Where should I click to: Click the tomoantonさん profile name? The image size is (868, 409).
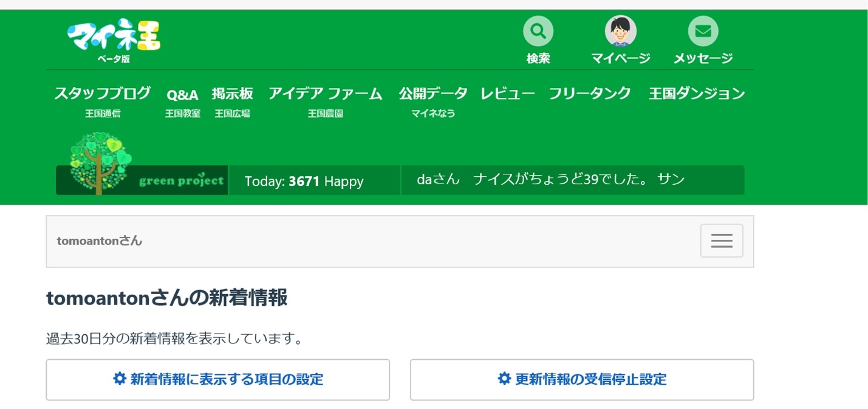tap(100, 241)
